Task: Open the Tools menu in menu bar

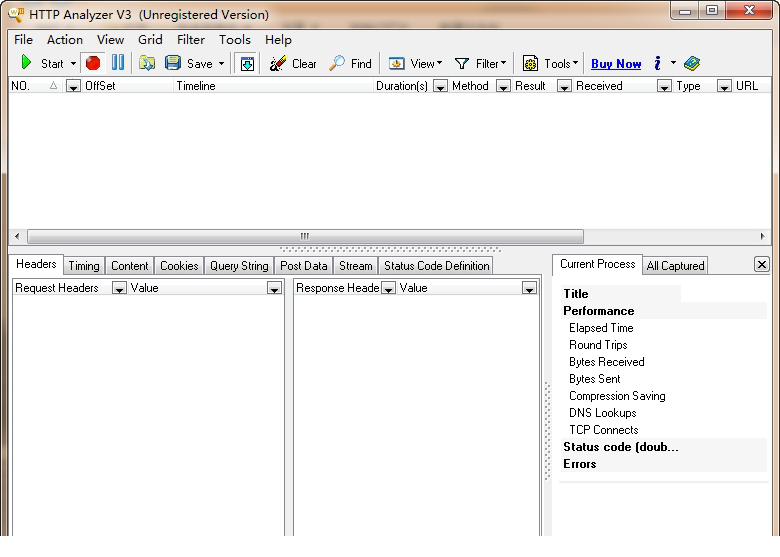Action: 235,40
